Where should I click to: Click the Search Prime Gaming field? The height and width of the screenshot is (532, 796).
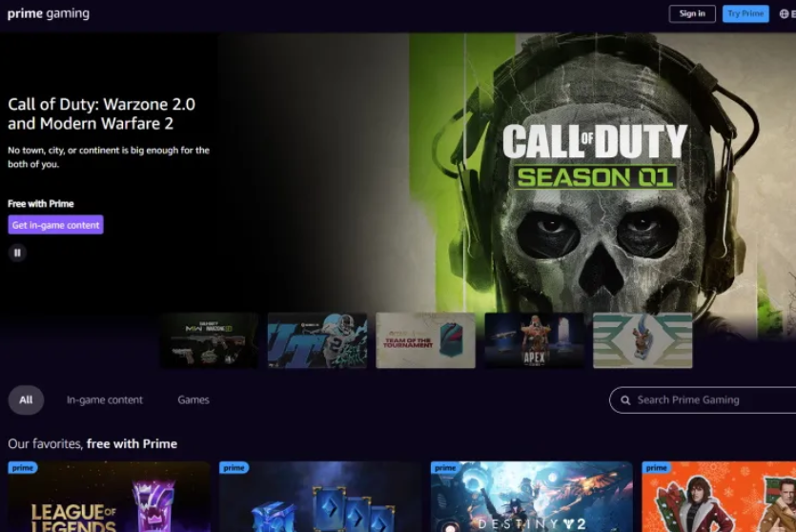(x=703, y=400)
